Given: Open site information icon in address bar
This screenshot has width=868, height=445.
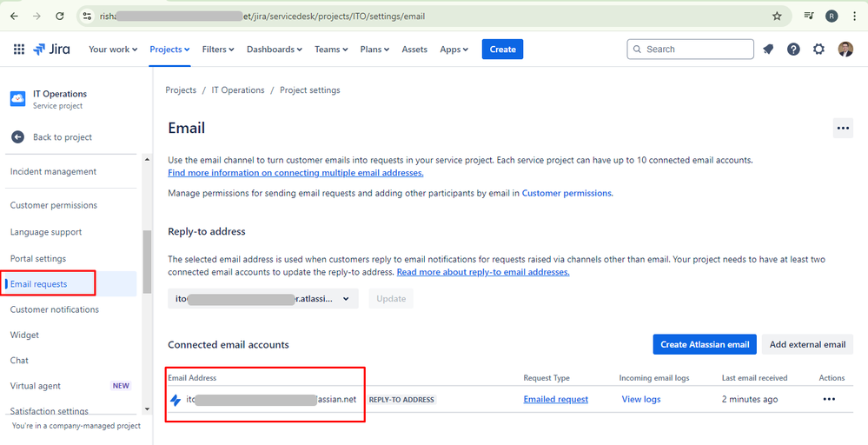Looking at the screenshot, I should (87, 16).
